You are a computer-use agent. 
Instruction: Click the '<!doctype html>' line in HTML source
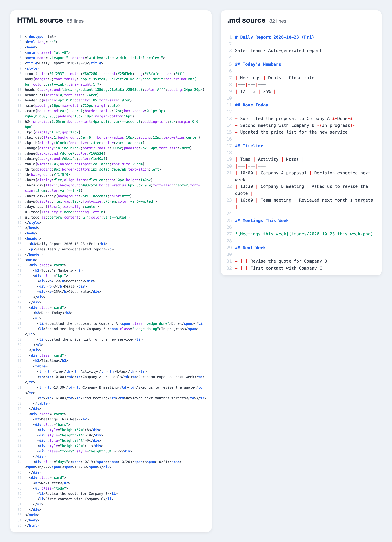coord(40,37)
